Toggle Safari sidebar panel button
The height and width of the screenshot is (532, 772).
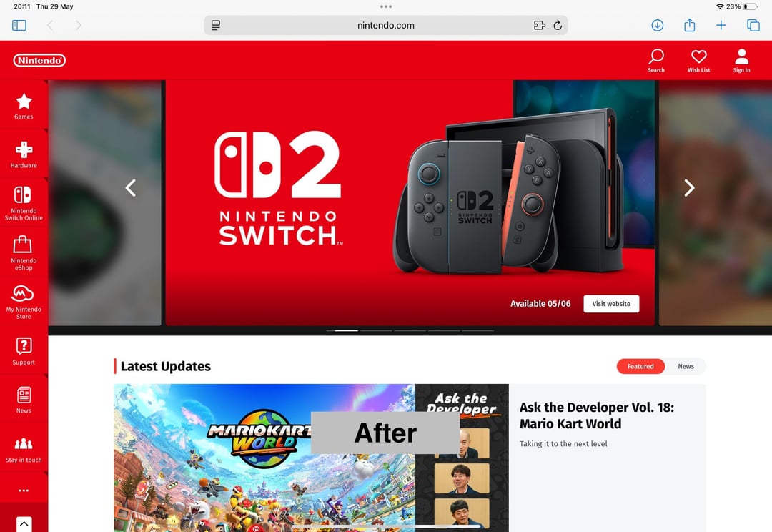click(x=19, y=25)
